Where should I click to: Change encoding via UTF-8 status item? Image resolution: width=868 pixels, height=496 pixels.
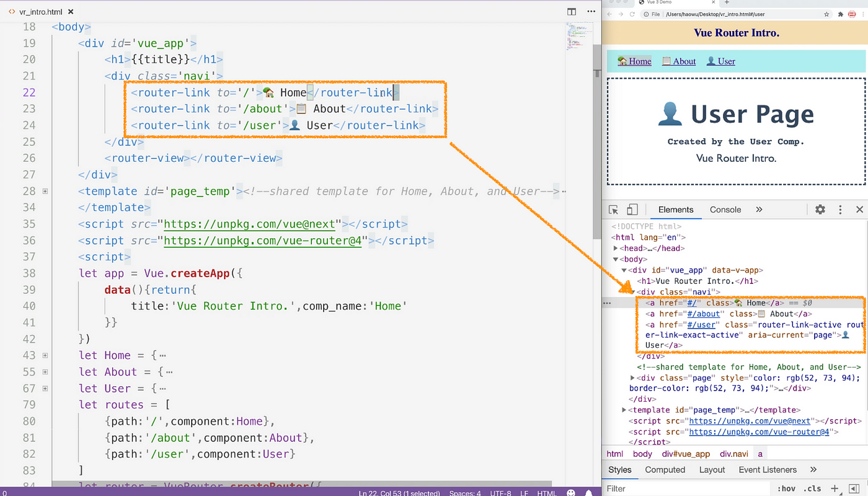[x=501, y=494]
